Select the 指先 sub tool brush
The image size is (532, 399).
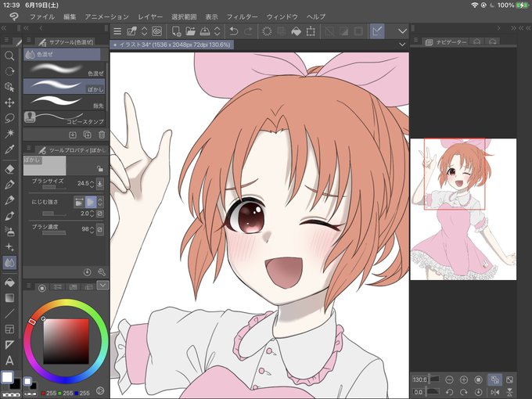64,102
